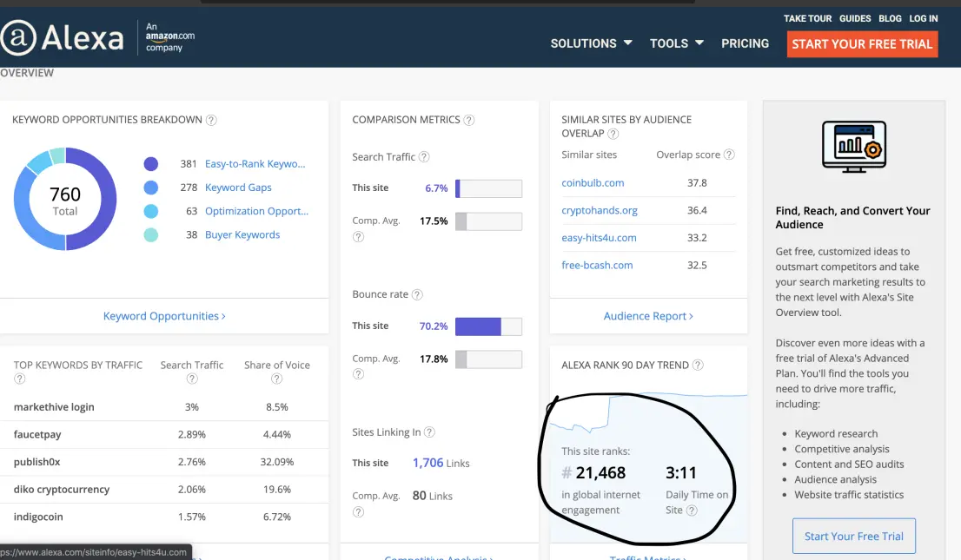Screen dimensions: 961x560
Task: Click the Comp. Avg. 17.8% bounce bar
Action: 488,359
